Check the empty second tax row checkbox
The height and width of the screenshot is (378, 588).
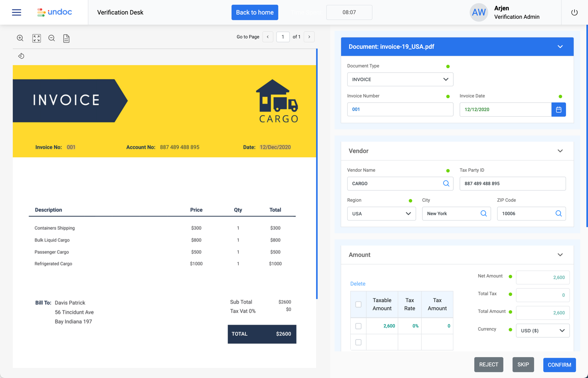click(358, 342)
